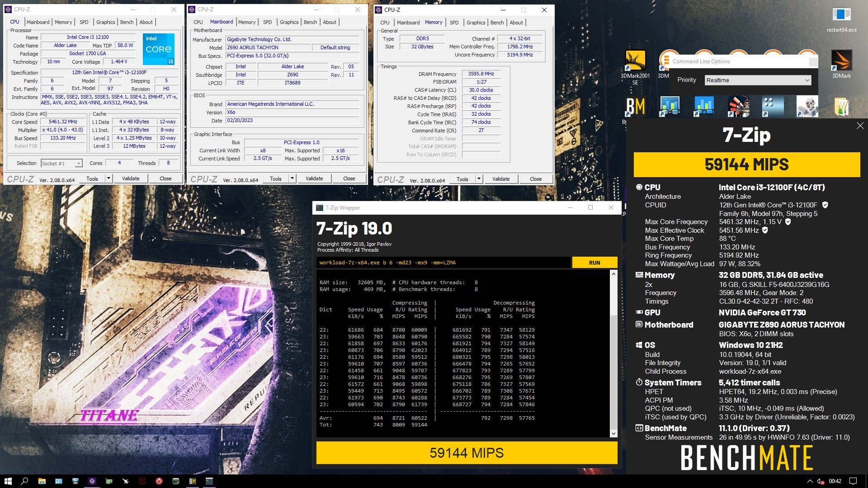Open About tab in third CPU-Z window
The image size is (868, 488).
pyautogui.click(x=516, y=23)
